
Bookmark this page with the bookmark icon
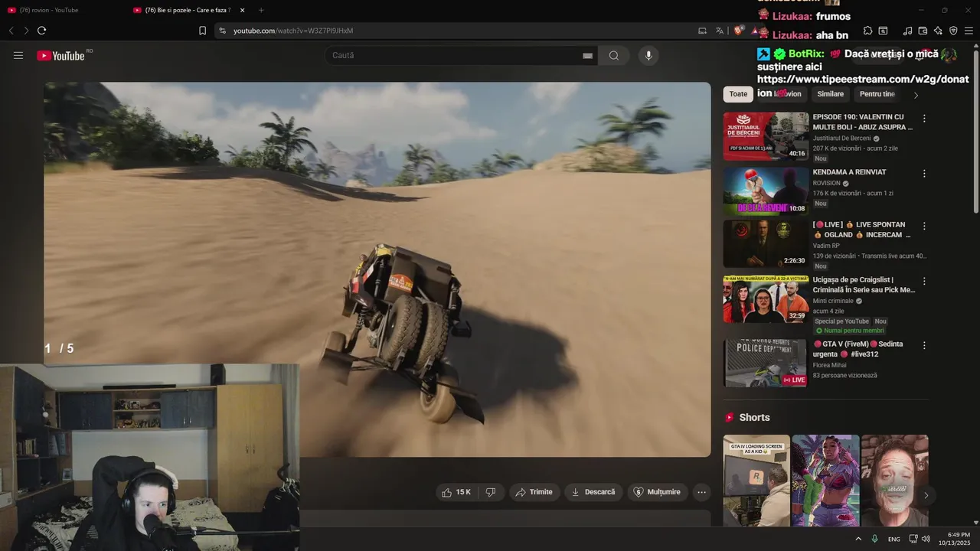202,31
